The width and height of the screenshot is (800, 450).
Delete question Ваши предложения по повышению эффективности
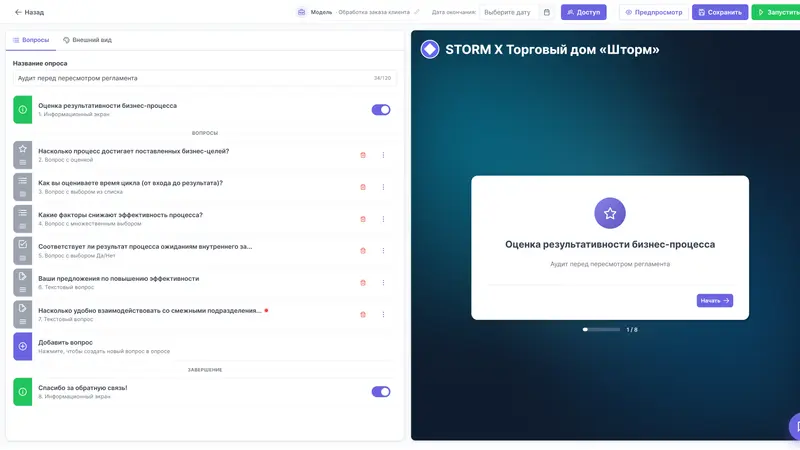tap(363, 283)
